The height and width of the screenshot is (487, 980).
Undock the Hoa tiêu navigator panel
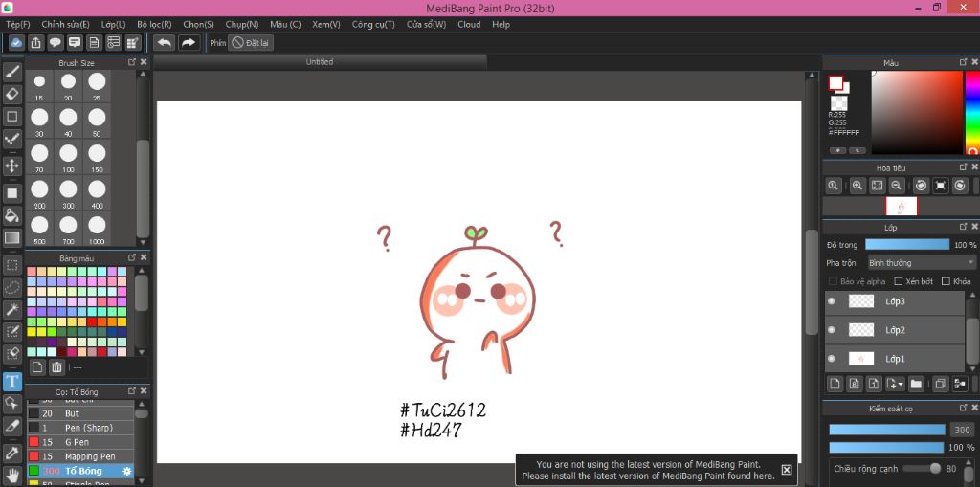pos(963,166)
